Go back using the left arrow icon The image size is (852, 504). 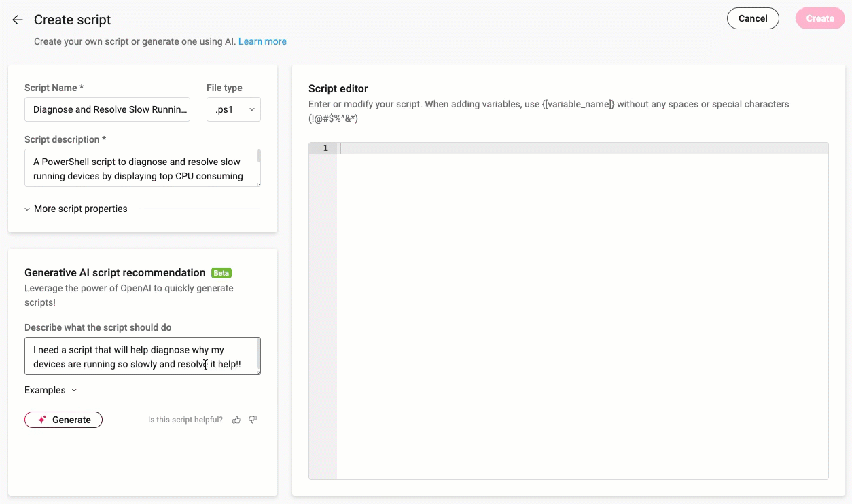point(18,20)
